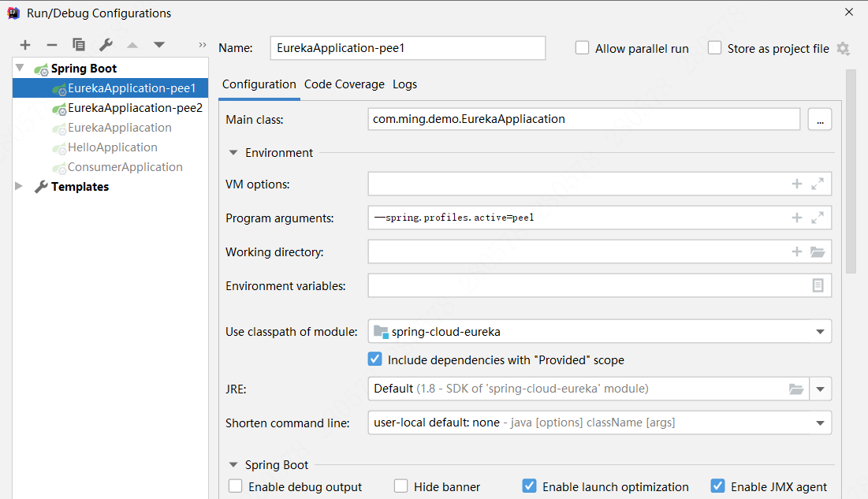
Task: Add a new run configuration
Action: pyautogui.click(x=25, y=45)
